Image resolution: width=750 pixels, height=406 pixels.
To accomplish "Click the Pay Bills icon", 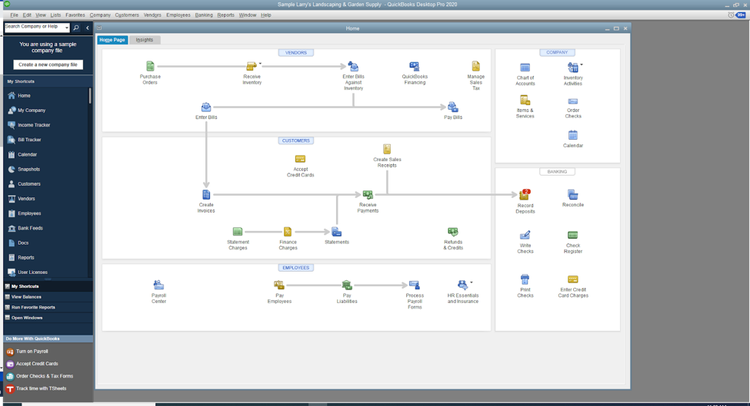I will [x=452, y=107].
